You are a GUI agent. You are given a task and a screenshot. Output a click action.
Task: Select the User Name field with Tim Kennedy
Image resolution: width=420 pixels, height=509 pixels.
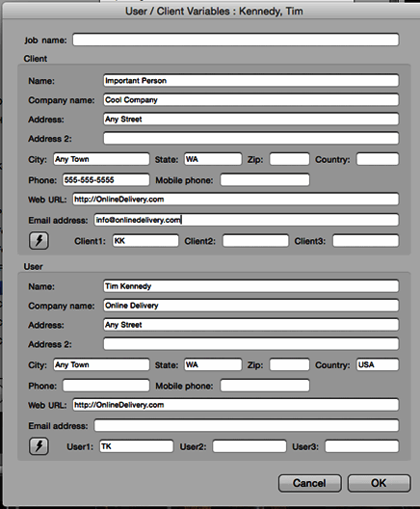click(251, 286)
